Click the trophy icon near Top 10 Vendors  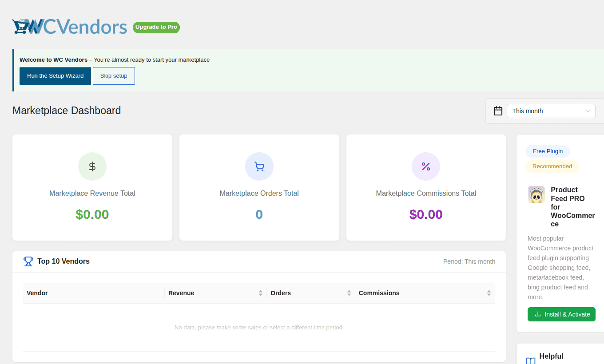pos(28,261)
